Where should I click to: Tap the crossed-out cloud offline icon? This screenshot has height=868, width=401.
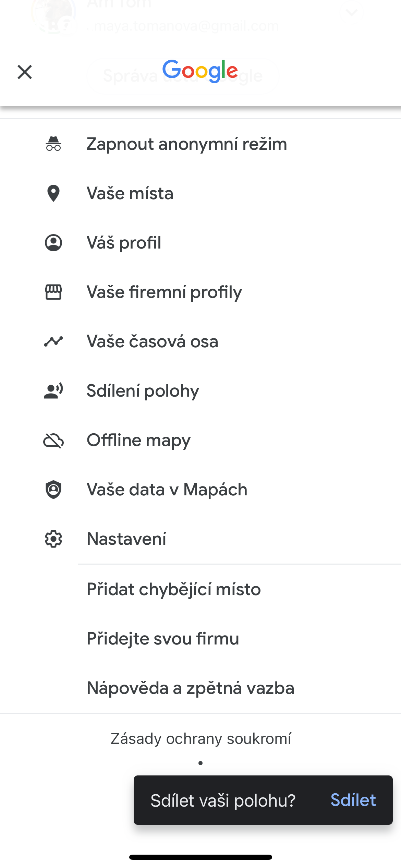[x=53, y=441]
